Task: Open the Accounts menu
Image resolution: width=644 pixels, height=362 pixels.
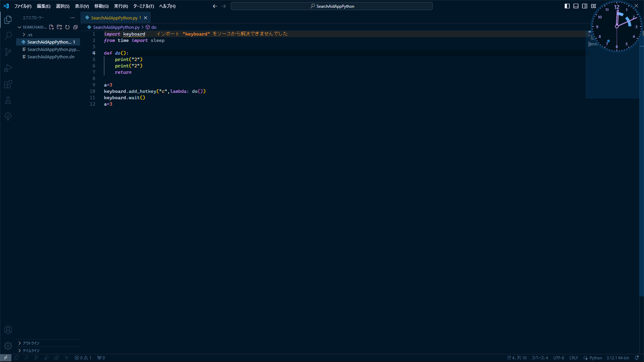Action: (8, 330)
